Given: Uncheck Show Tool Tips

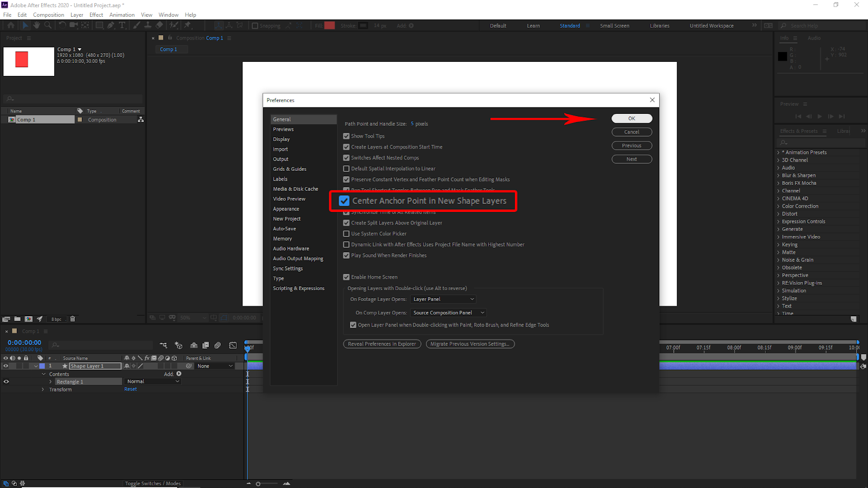Looking at the screenshot, I should point(346,136).
